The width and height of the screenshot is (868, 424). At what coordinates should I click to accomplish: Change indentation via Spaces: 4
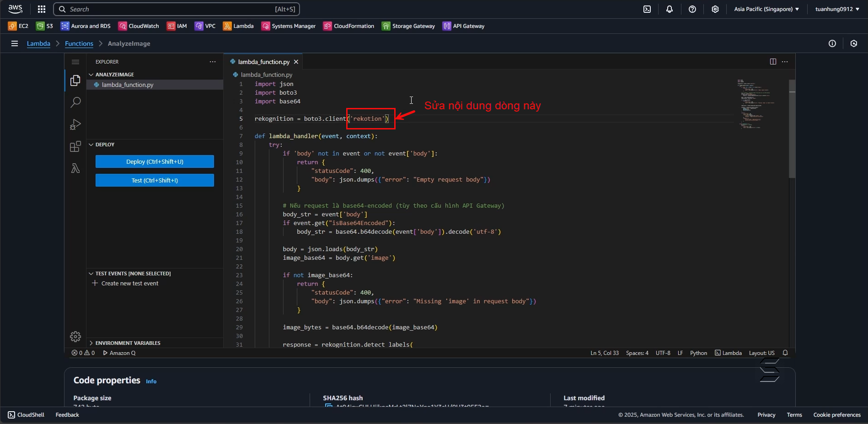tap(637, 353)
